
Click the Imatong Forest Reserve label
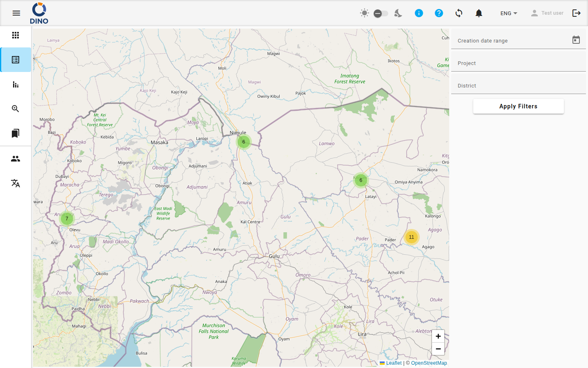(x=350, y=79)
